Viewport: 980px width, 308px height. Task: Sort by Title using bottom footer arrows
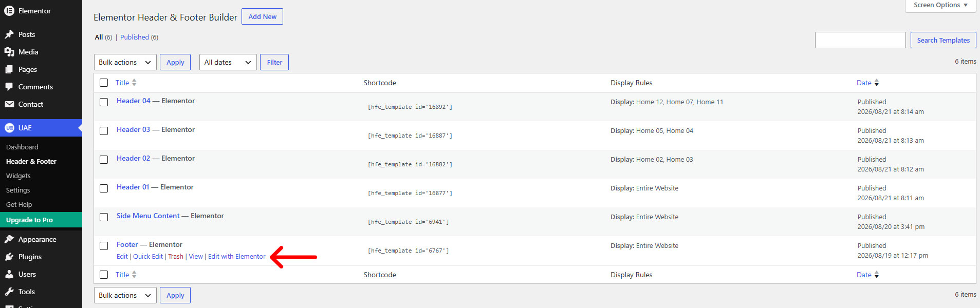[134, 275]
